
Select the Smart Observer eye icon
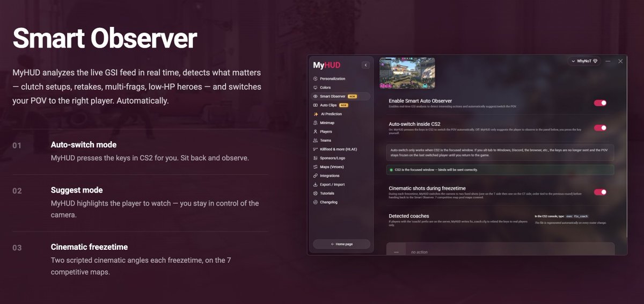pos(316,97)
